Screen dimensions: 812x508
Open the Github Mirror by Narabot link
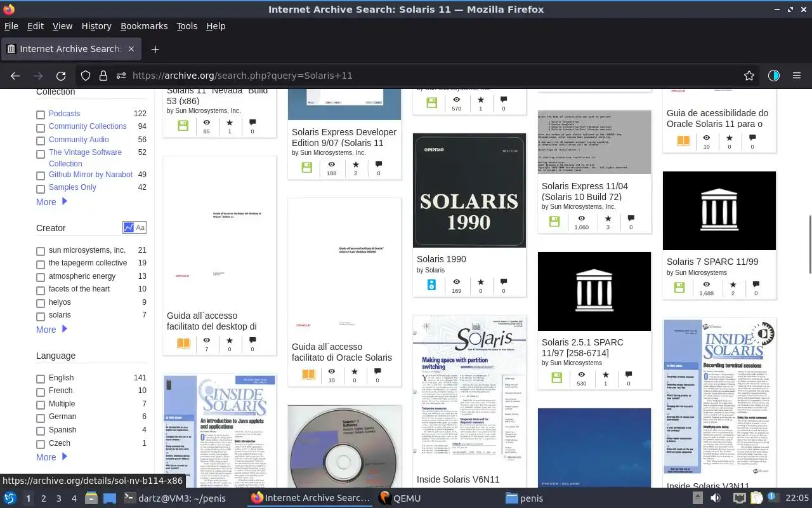(91, 175)
